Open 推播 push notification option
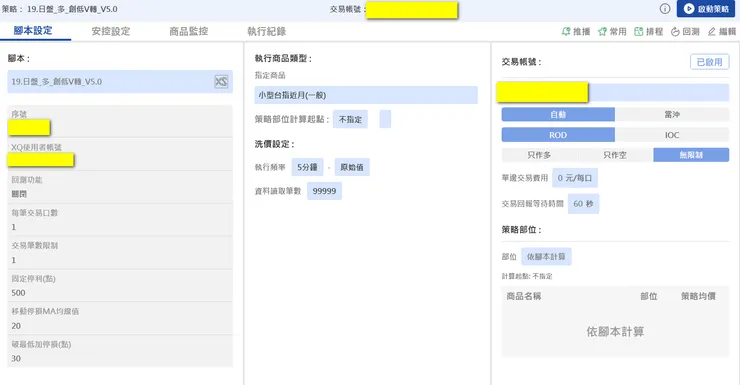740x385 pixels. 576,31
